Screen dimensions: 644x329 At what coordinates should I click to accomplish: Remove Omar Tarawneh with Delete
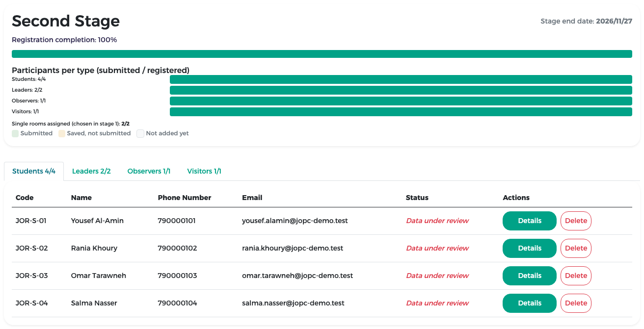pos(576,276)
